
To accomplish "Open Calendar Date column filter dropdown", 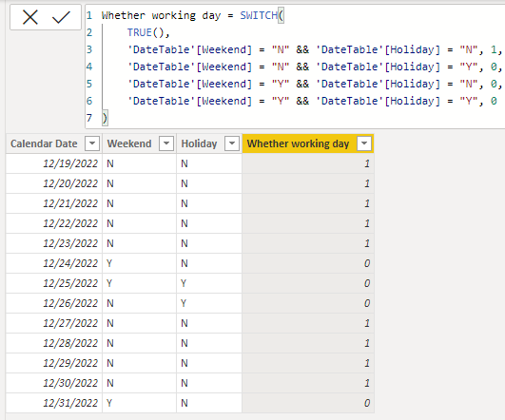I will coord(92,143).
